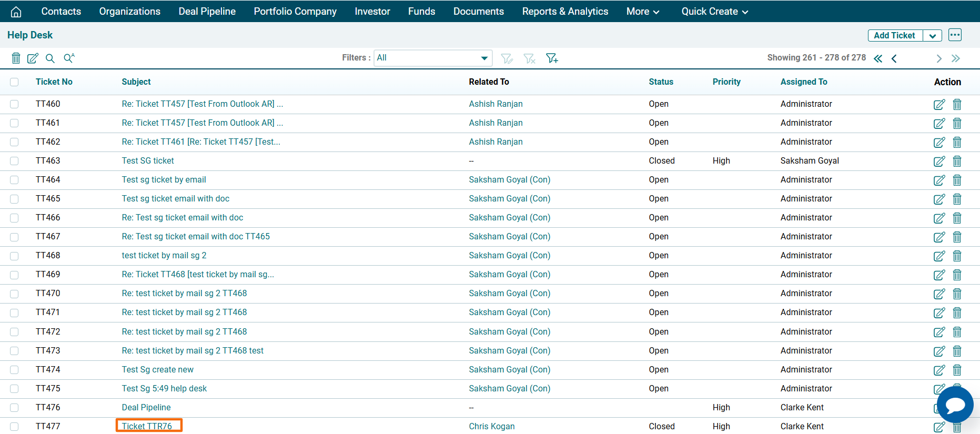Viewport: 980px width, 434px height.
Task: Click the search magnifier icon in toolbar
Action: 50,58
